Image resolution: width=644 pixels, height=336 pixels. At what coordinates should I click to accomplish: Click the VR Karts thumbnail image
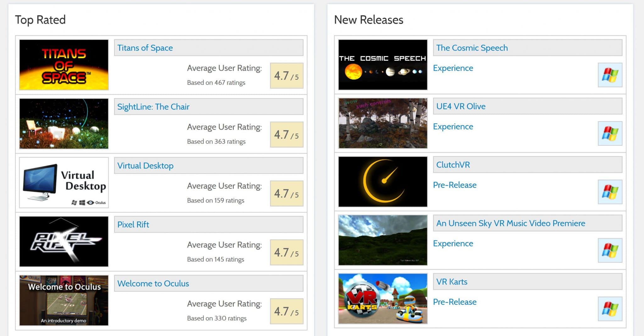[383, 299]
